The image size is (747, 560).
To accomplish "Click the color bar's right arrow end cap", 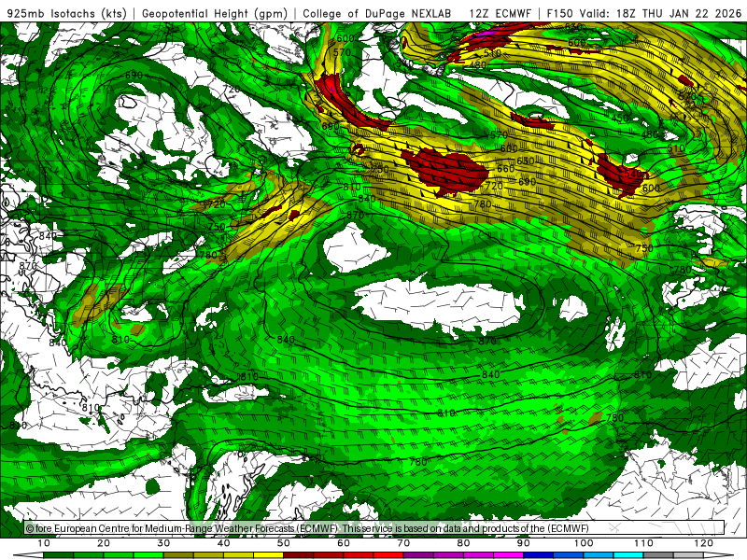I will (x=719, y=555).
